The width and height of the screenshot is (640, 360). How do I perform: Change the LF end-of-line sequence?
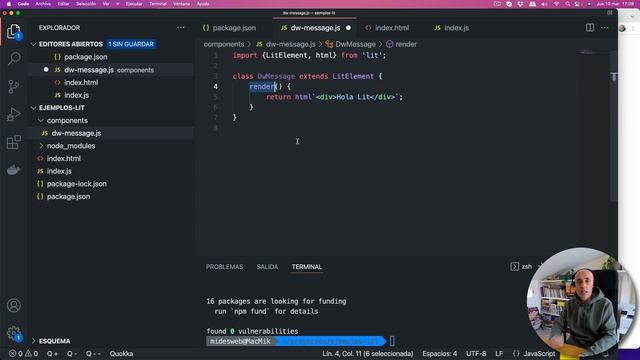point(499,353)
